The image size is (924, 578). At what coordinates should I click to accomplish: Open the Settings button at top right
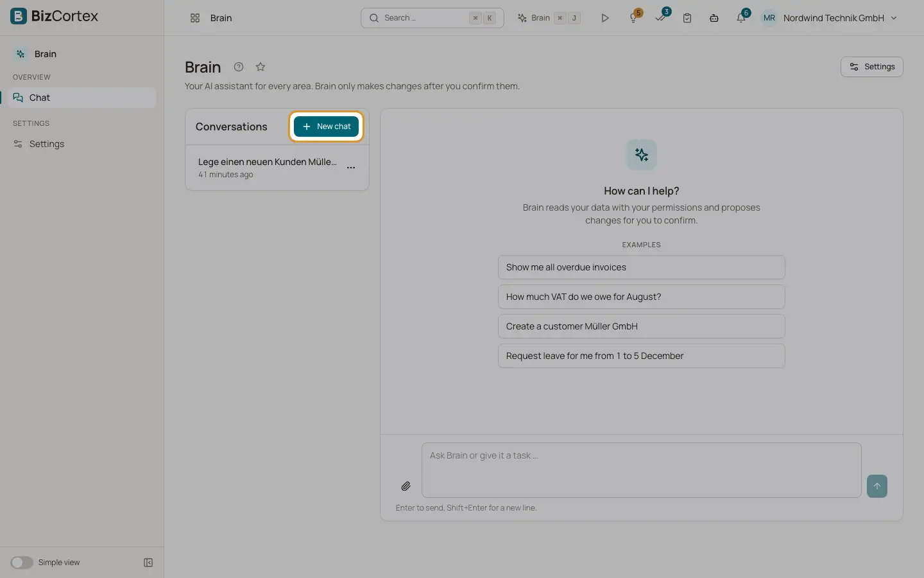(872, 67)
